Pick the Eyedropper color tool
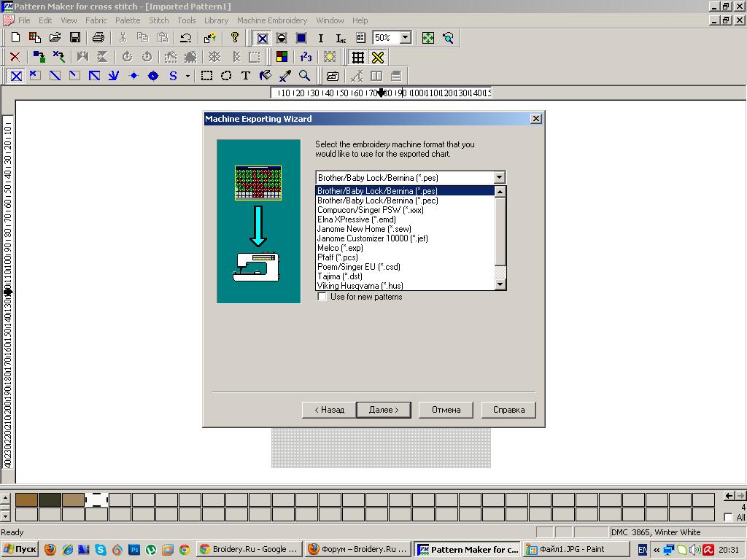Viewport: 747px width, 560px height. click(x=285, y=76)
